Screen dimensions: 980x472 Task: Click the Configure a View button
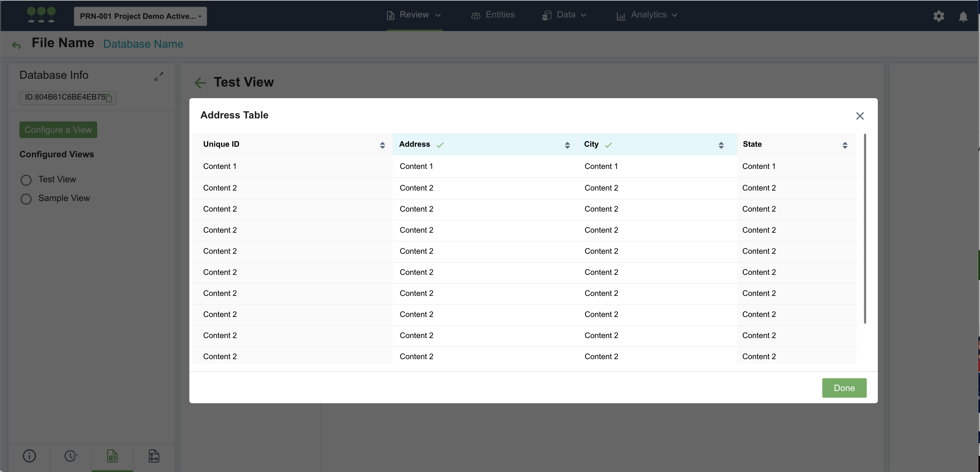pyautogui.click(x=58, y=130)
